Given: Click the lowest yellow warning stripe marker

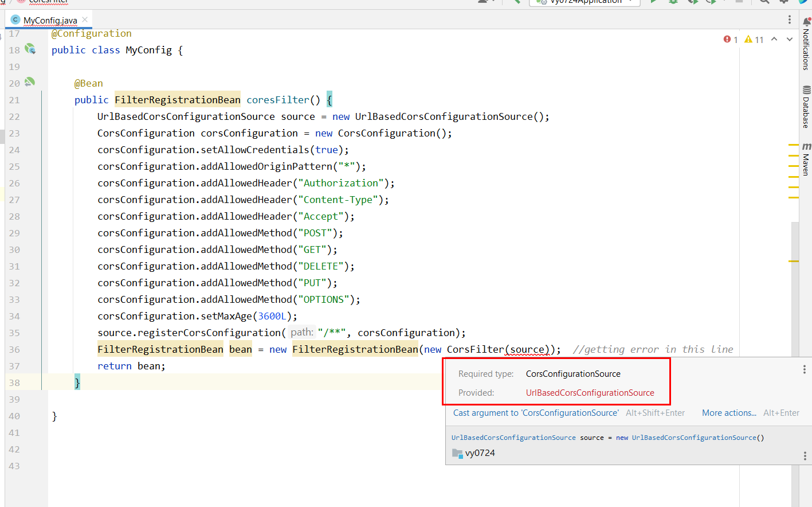Looking at the screenshot, I should tap(793, 261).
